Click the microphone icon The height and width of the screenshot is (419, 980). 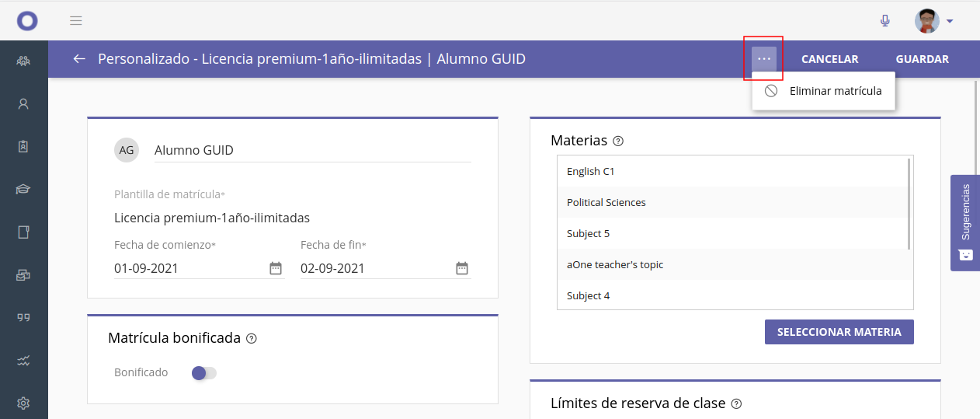click(884, 21)
